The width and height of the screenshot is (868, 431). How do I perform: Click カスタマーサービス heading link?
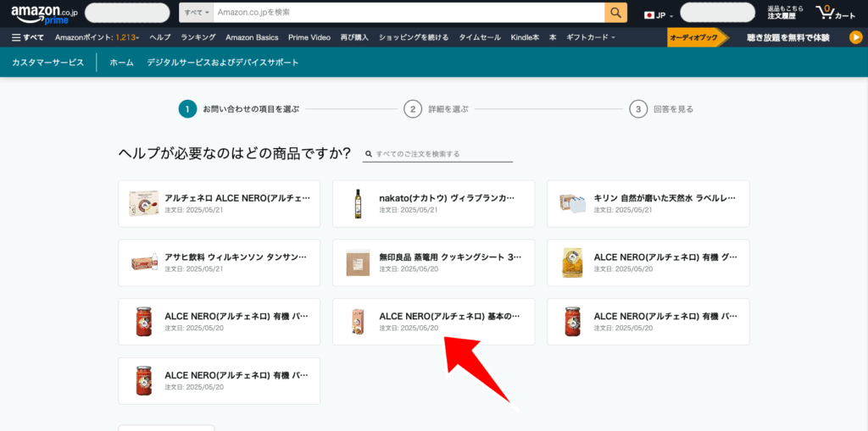coord(48,63)
